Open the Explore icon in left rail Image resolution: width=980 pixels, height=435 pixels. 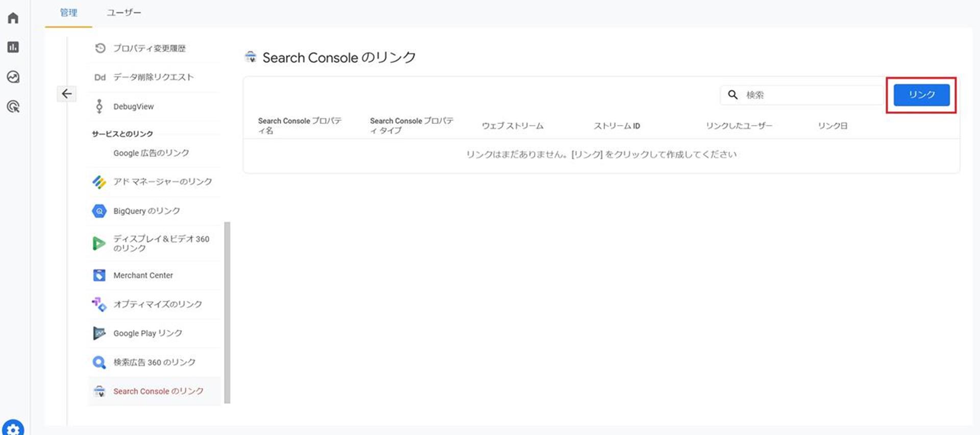[13, 77]
